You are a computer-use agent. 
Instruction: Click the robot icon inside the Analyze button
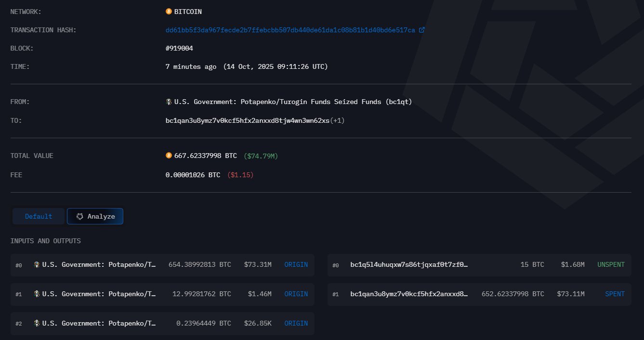(80, 216)
